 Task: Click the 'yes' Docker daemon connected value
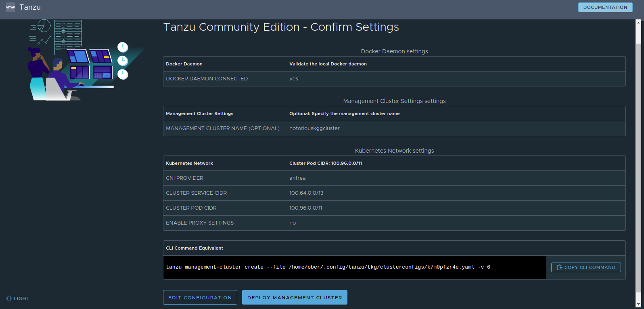pos(294,79)
